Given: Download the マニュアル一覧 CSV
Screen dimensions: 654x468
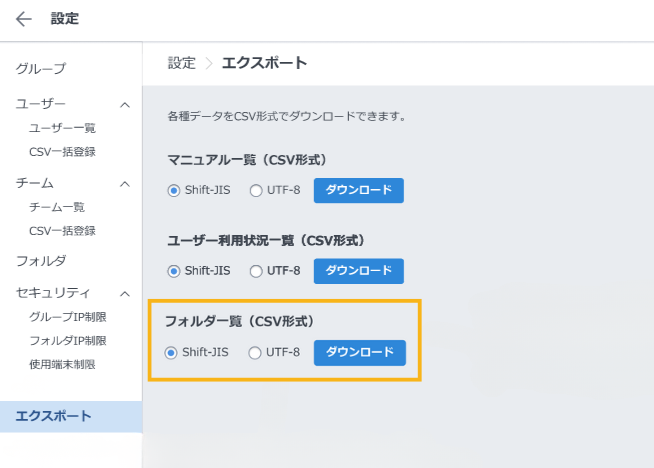Looking at the screenshot, I should pyautogui.click(x=358, y=190).
